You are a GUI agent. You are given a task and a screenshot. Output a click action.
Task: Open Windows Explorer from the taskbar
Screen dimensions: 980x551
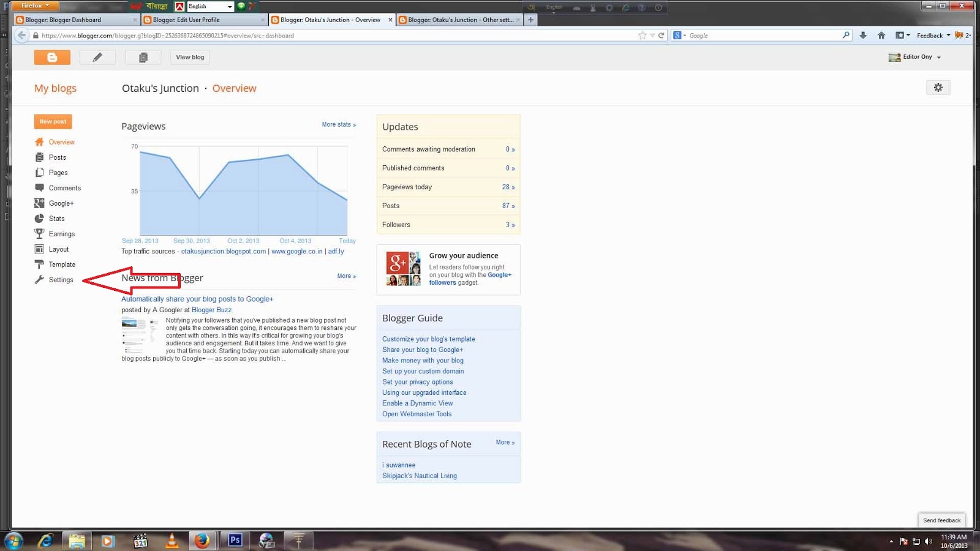(x=77, y=541)
